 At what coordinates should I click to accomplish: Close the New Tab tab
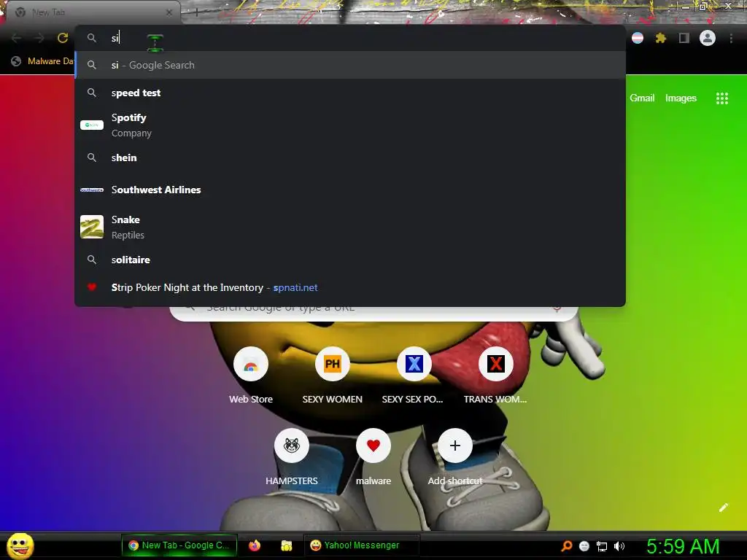tap(169, 13)
